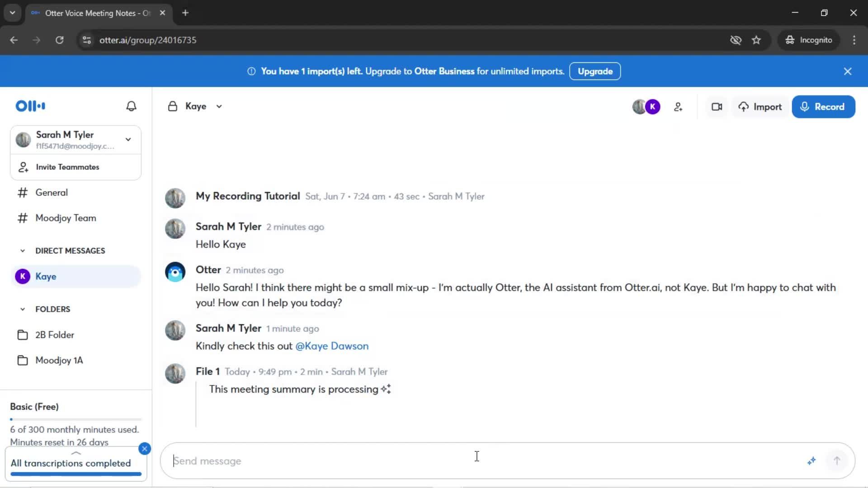868x488 pixels.
Task: Open notifications bell
Action: click(x=131, y=106)
